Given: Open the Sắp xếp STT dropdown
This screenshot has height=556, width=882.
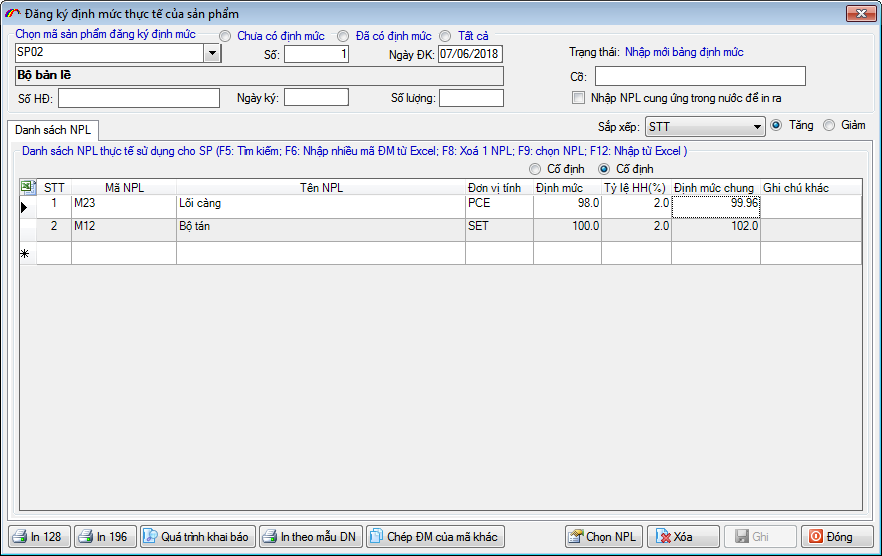Looking at the screenshot, I should tap(757, 127).
